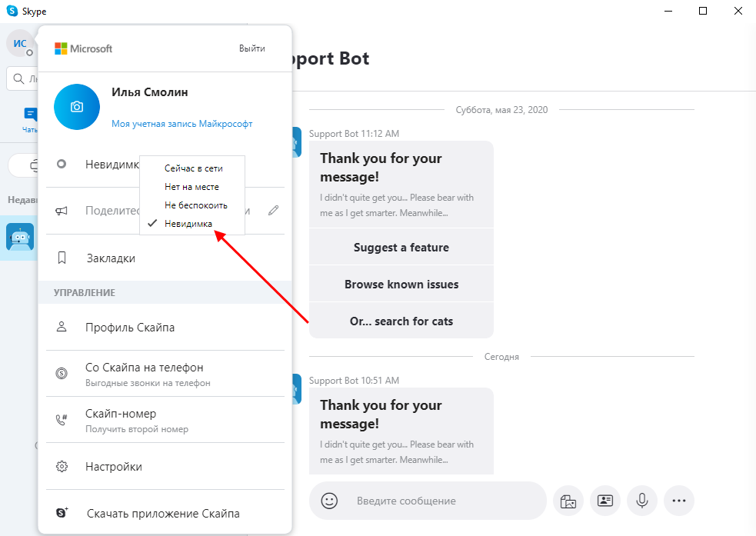
Task: Open Закладки bookmarks menu item
Action: [x=110, y=258]
